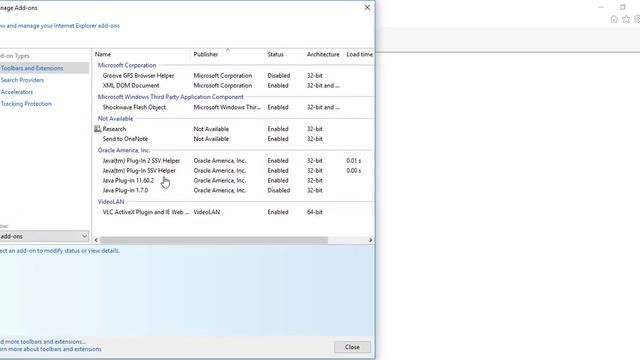This screenshot has height=360, width=640.
Task: Select Groove GFS Browser Helper row
Action: [233, 76]
